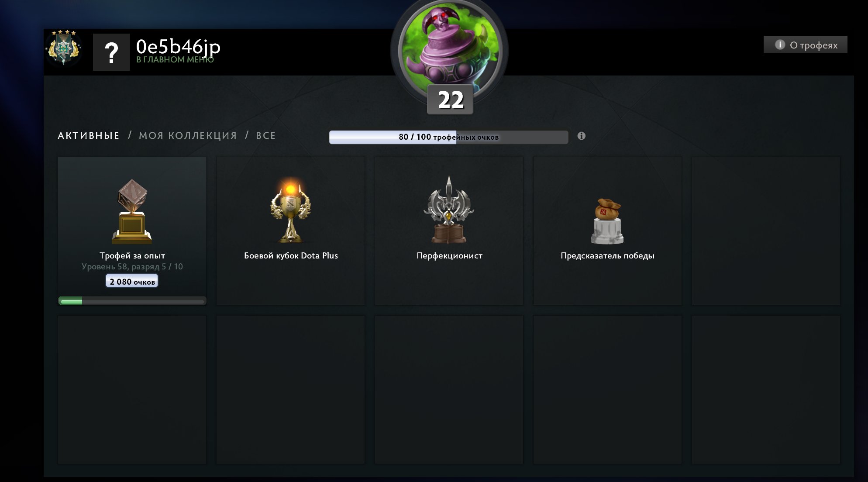
Task: Click the question mark profile avatar
Action: (x=111, y=52)
